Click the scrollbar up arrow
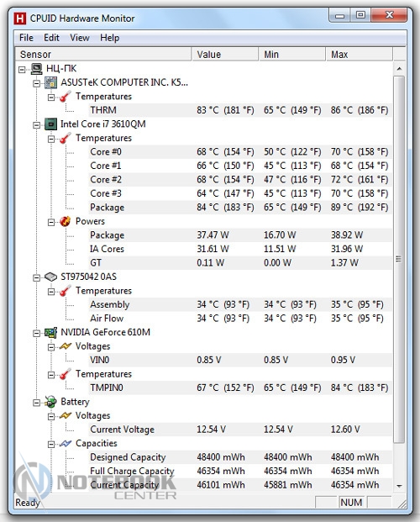Image resolution: width=420 pixels, height=522 pixels. [399, 69]
